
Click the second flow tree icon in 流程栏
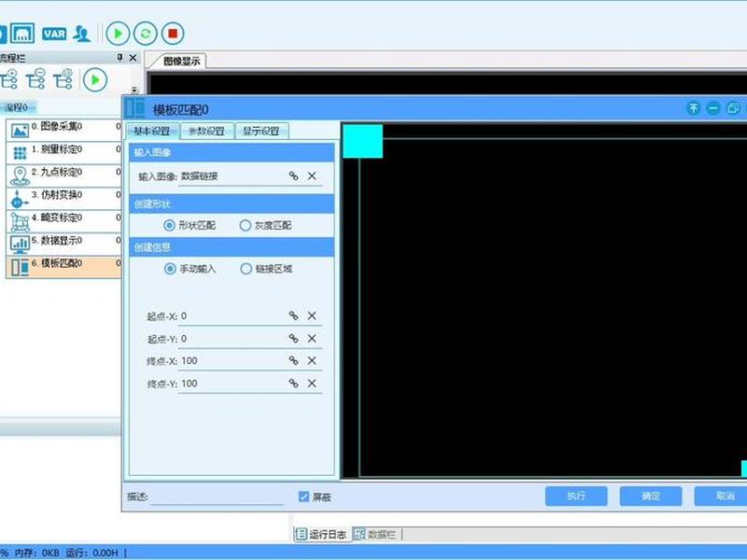[35, 79]
